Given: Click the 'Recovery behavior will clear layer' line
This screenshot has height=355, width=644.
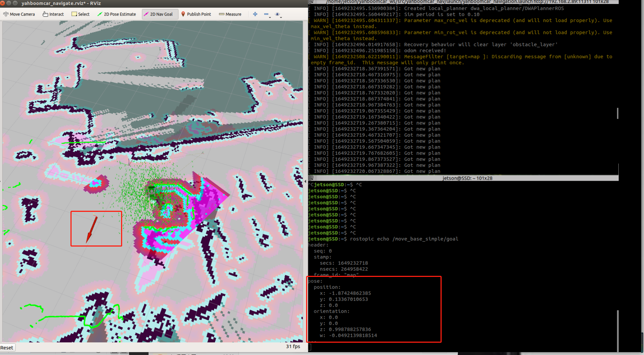Looking at the screenshot, I should click(433, 44).
